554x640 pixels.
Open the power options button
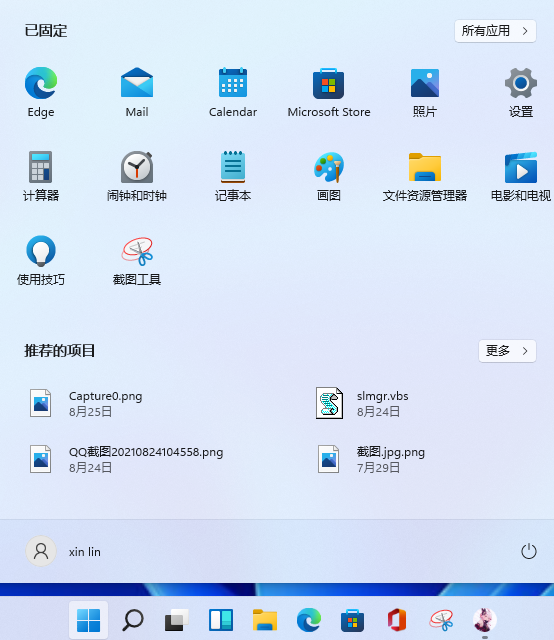pos(529,551)
